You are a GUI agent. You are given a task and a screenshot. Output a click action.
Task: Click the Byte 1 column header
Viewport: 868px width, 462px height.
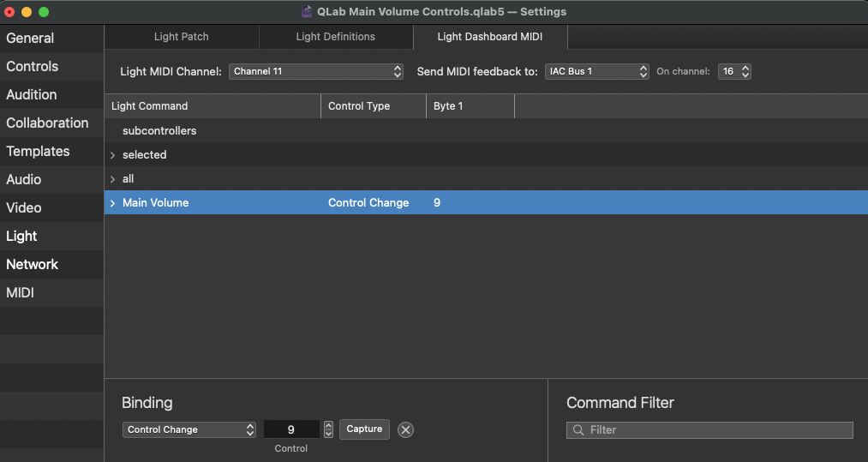(470, 105)
